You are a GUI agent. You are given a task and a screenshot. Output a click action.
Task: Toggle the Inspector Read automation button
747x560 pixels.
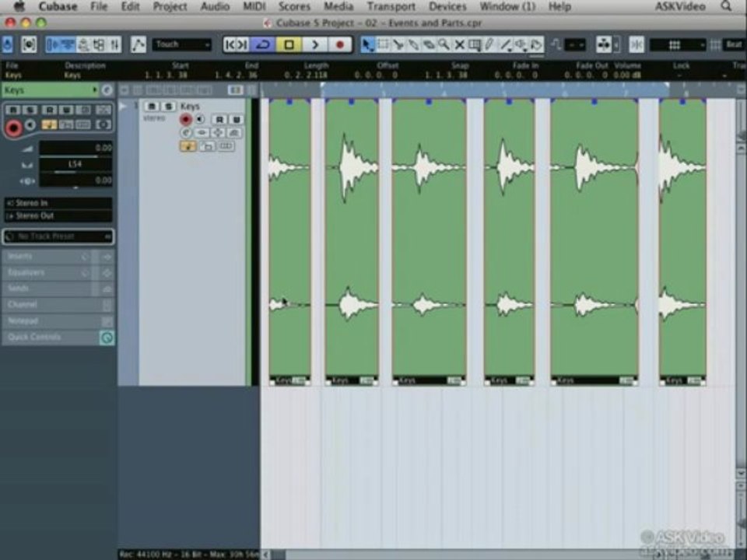pyautogui.click(x=49, y=110)
